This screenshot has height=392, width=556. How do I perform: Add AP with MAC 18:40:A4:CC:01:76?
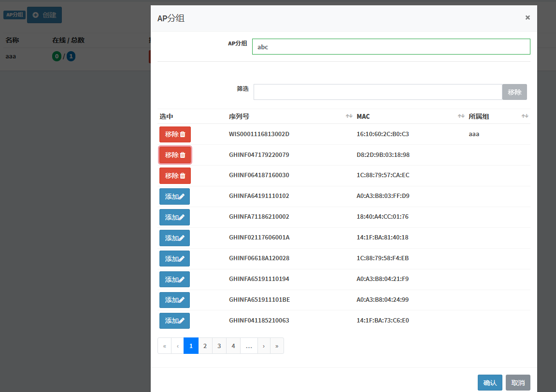point(174,217)
